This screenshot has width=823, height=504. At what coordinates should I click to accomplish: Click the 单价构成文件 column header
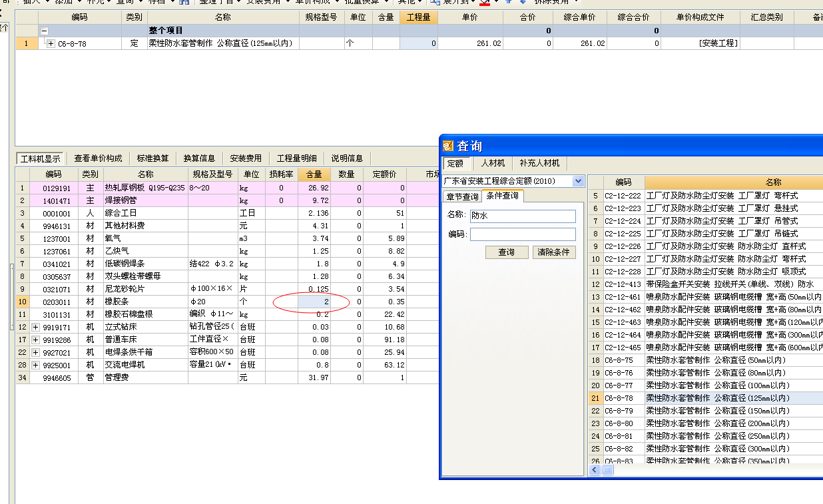[700, 17]
